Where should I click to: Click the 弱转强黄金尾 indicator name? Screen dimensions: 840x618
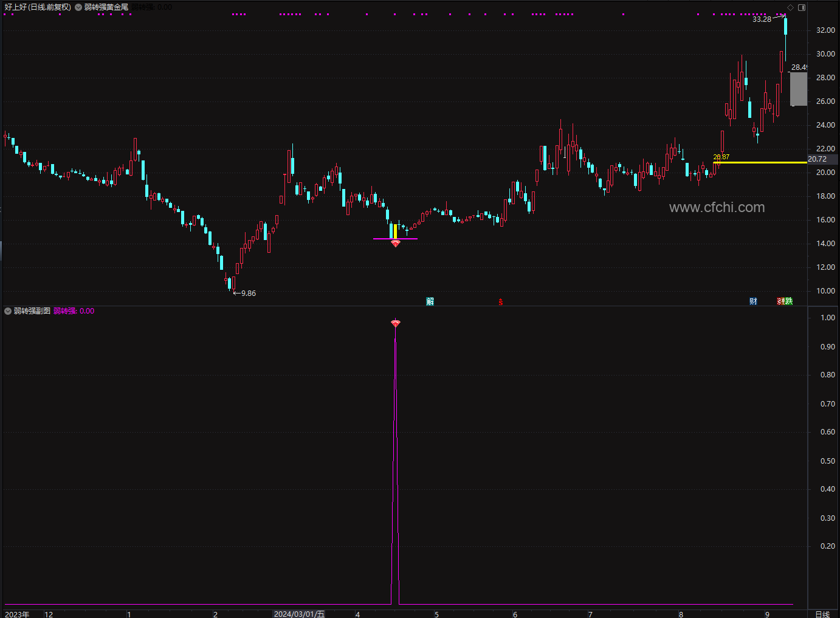click(x=106, y=7)
